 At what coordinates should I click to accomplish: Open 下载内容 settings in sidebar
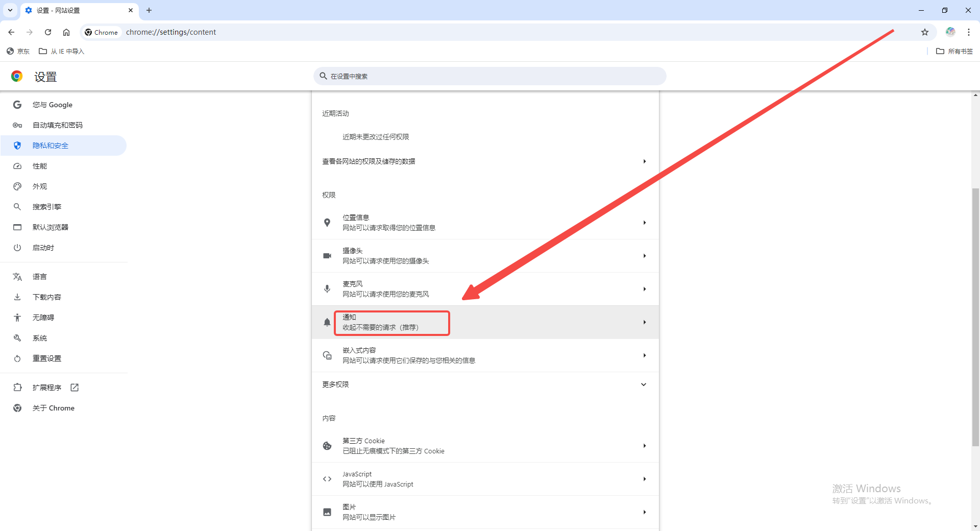47,297
